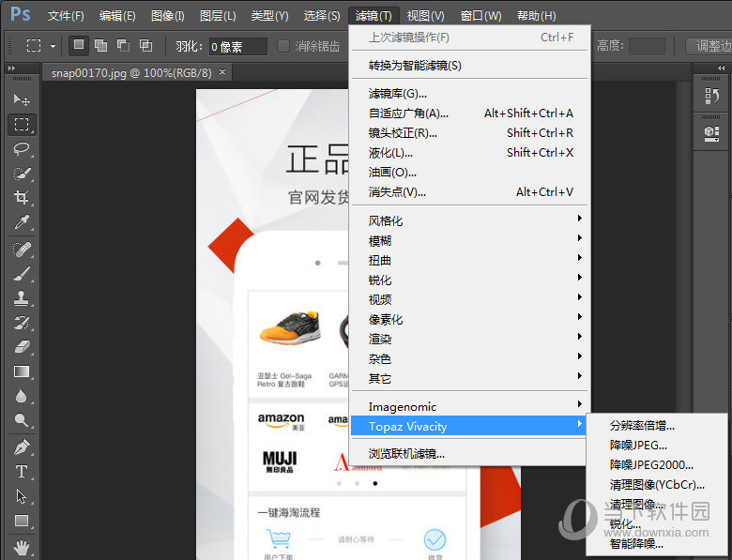
Task: Choose 浏览联机滤镜... entry
Action: pos(468,453)
